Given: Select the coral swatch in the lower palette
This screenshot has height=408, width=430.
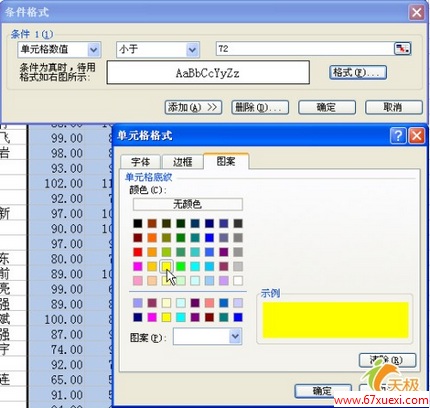Looking at the screenshot, I should [x=209, y=303].
